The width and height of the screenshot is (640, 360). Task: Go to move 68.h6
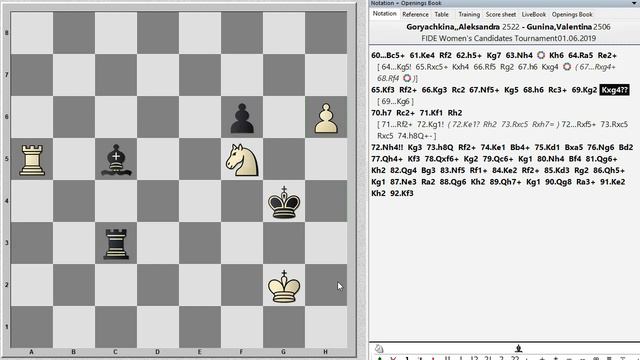533,90
